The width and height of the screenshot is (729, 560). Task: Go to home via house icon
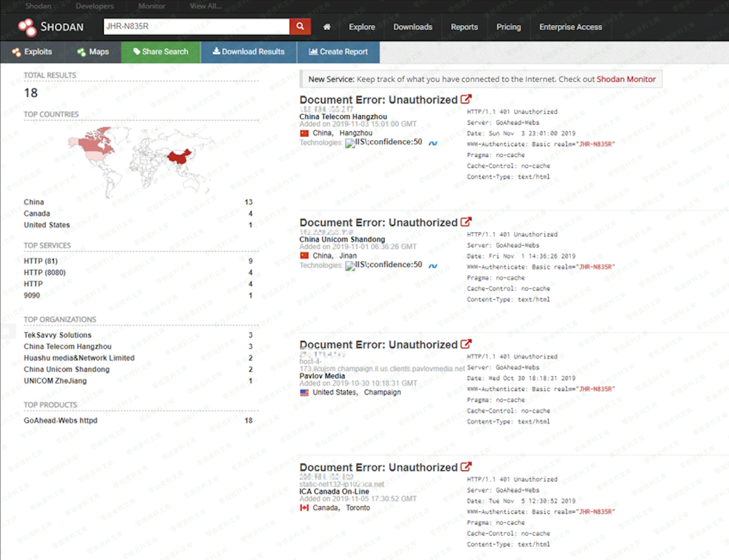pos(327,27)
